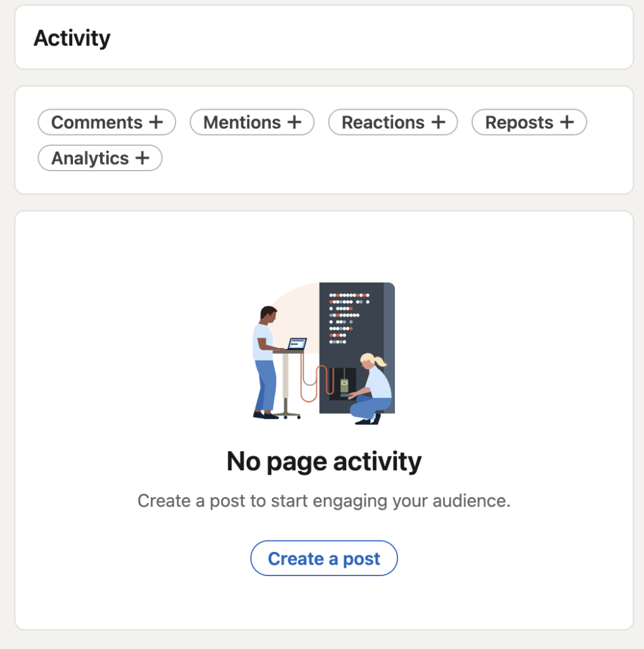The height and width of the screenshot is (649, 644).
Task: Click the server room illustration
Action: 324,354
